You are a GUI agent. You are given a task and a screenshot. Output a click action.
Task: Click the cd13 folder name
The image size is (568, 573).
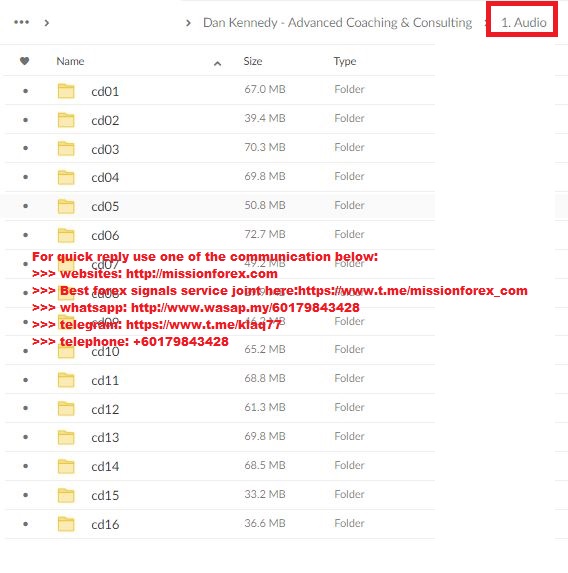(x=105, y=437)
